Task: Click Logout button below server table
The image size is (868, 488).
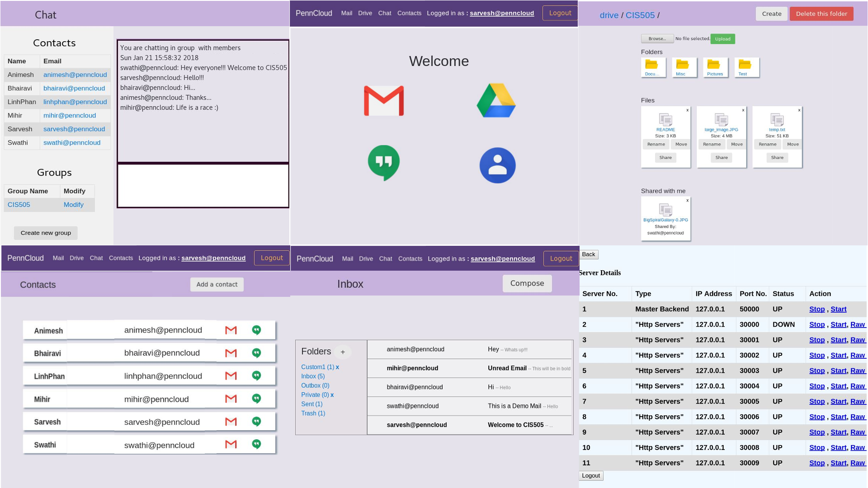Action: 591,475
